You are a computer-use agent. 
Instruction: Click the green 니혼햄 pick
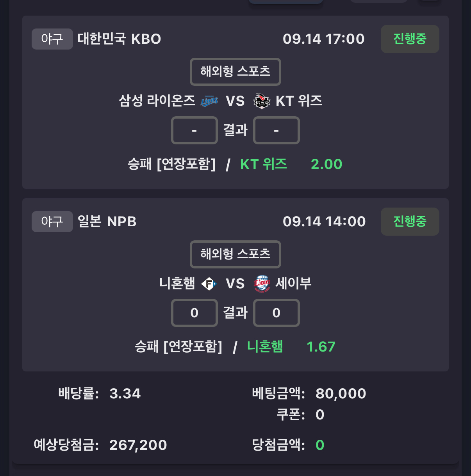point(265,347)
